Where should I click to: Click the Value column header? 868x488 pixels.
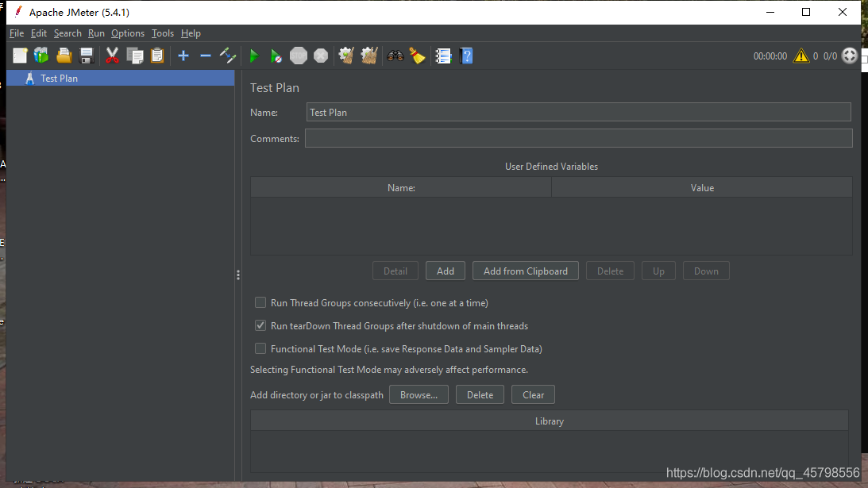(702, 187)
